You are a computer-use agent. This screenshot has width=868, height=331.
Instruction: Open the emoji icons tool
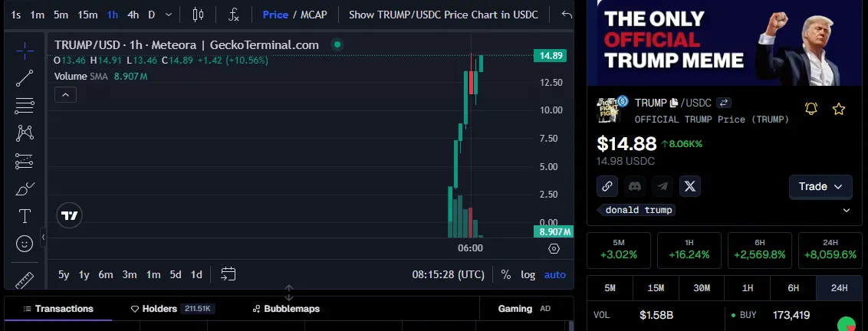25,244
